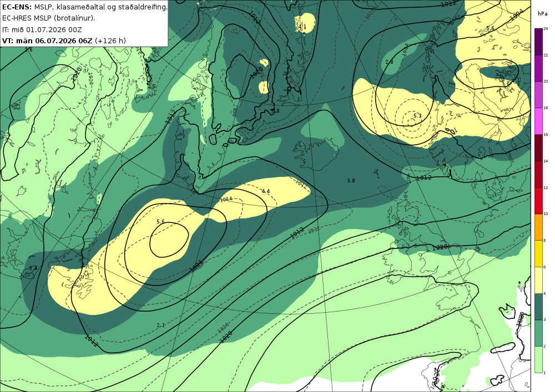Click the colorbar tick label '10'

[546, 214]
